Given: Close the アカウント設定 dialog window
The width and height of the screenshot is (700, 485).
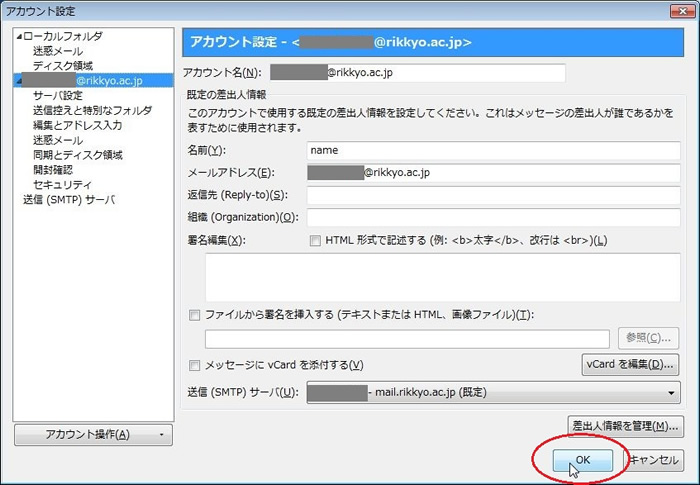Looking at the screenshot, I should click(683, 11).
